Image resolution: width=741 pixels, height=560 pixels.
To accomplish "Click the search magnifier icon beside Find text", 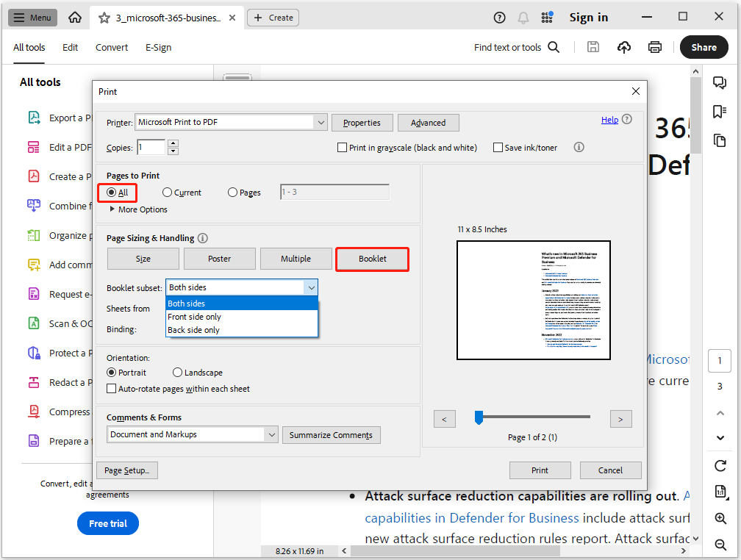I will 554,47.
